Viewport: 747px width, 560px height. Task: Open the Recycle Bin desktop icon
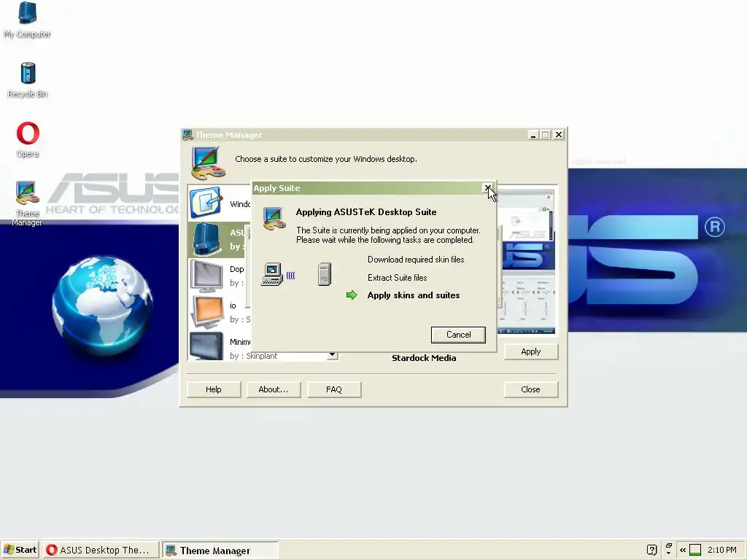click(28, 79)
